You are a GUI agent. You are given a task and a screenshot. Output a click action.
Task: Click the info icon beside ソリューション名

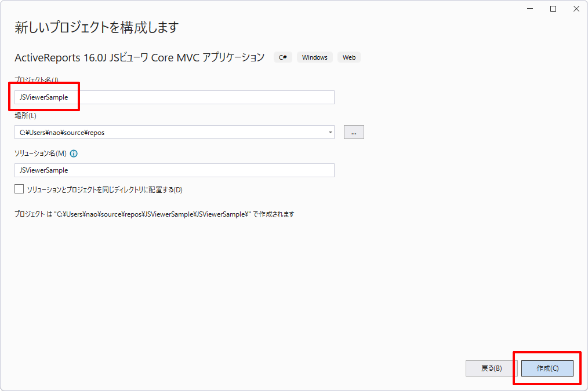coord(74,154)
